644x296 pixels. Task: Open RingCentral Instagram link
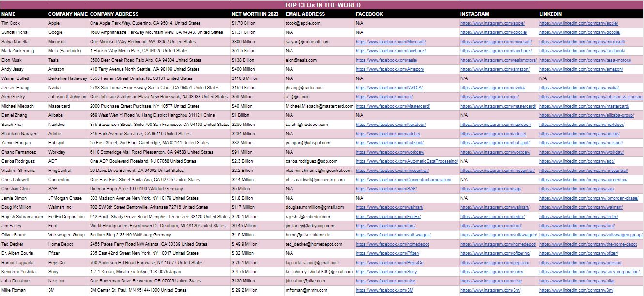pos(497,171)
